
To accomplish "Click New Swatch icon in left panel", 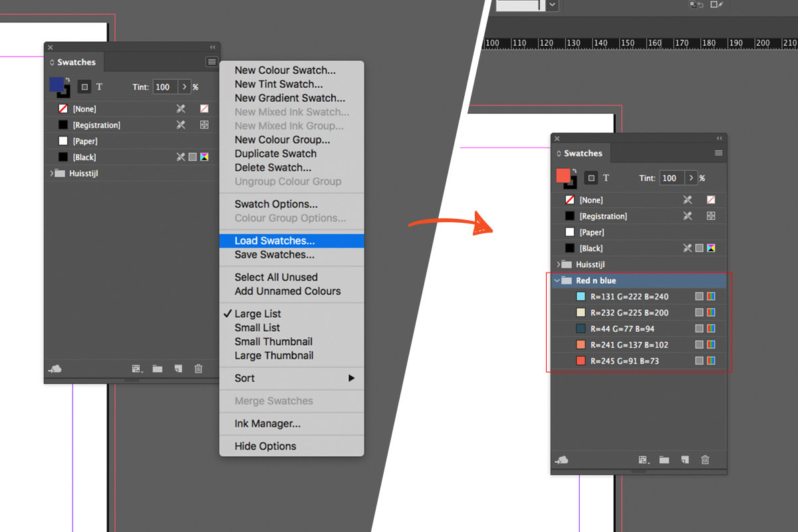I will [178, 368].
